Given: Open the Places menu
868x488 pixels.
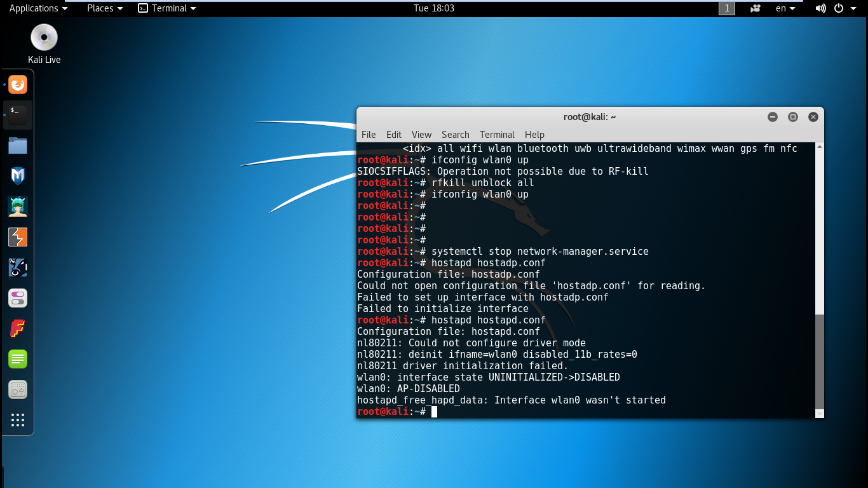Looking at the screenshot, I should coord(104,8).
